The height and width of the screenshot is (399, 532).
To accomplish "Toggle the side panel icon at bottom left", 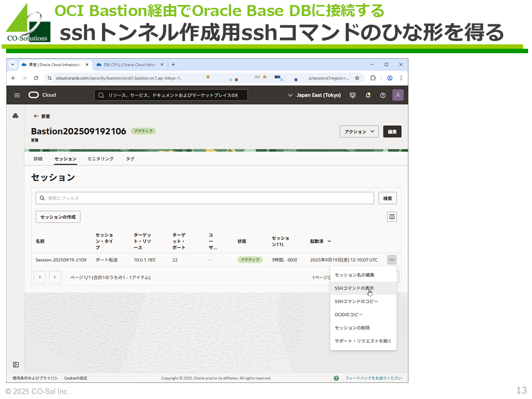I will coord(16,365).
